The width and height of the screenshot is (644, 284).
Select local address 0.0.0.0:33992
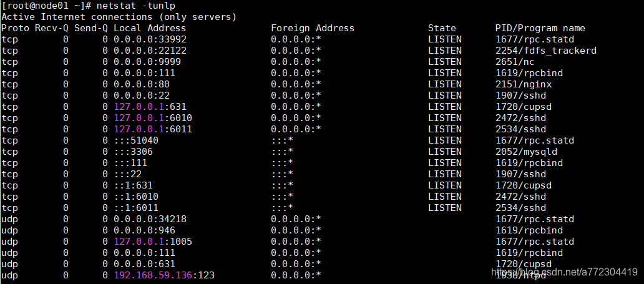point(150,39)
